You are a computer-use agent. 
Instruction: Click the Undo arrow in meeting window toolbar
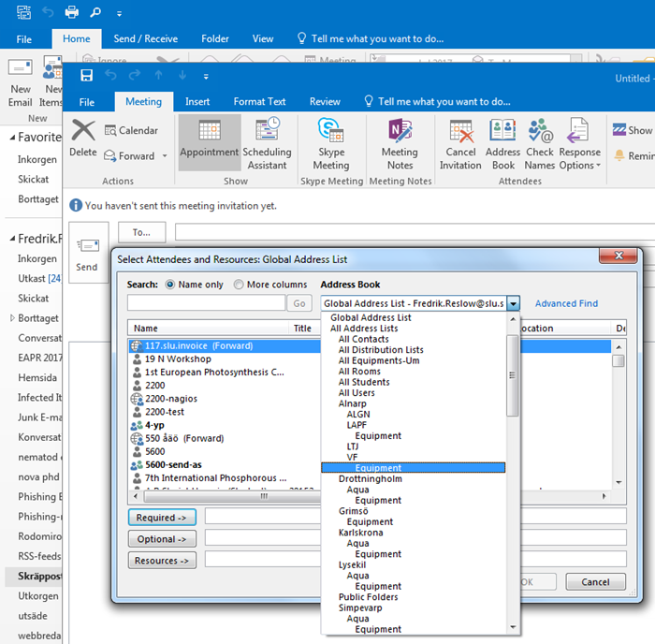110,75
